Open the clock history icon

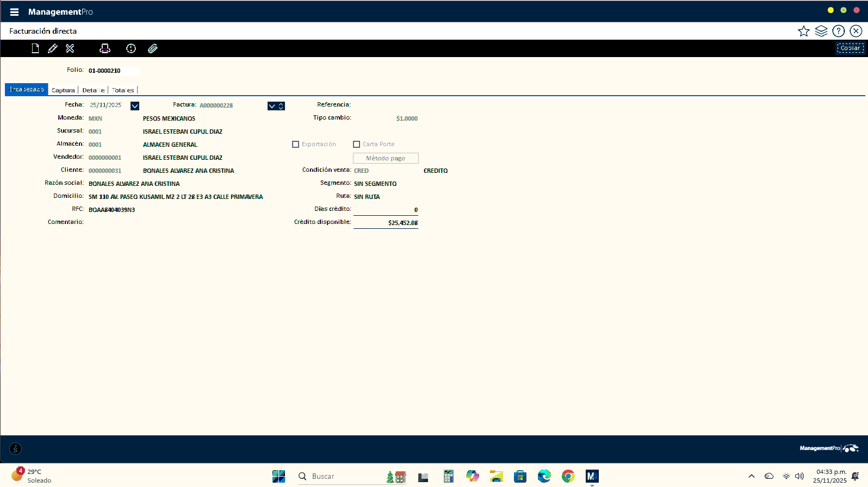pyautogui.click(x=131, y=48)
